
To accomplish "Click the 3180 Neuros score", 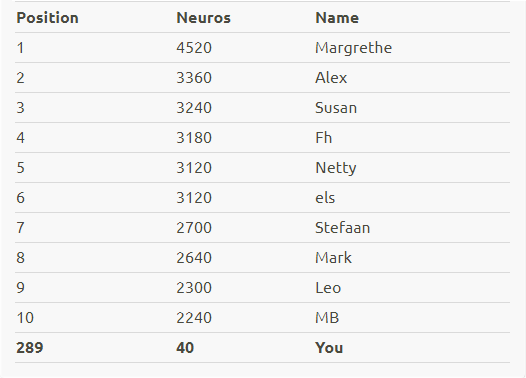I will [x=194, y=138].
